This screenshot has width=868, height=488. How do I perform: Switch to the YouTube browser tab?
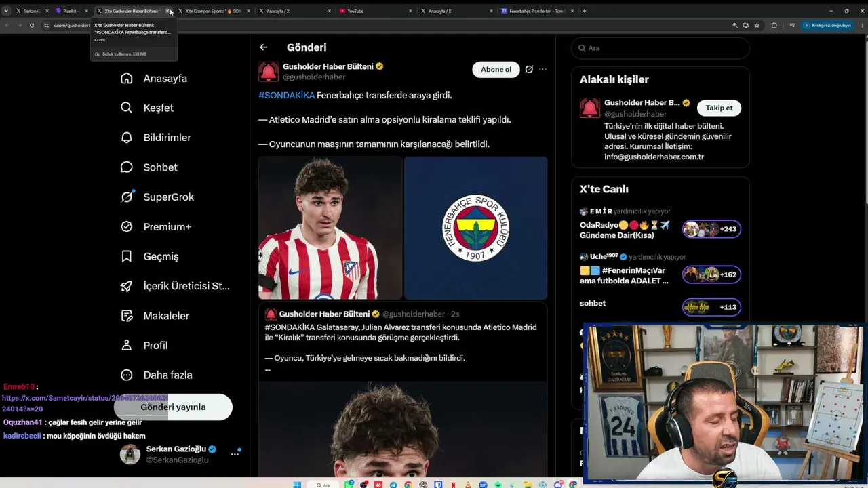tap(376, 11)
